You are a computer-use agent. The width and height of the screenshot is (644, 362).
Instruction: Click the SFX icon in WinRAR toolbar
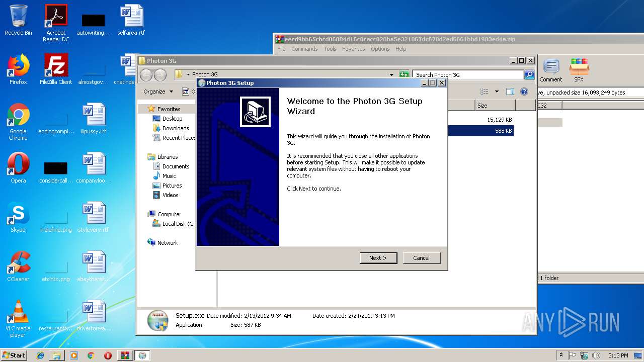579,70
